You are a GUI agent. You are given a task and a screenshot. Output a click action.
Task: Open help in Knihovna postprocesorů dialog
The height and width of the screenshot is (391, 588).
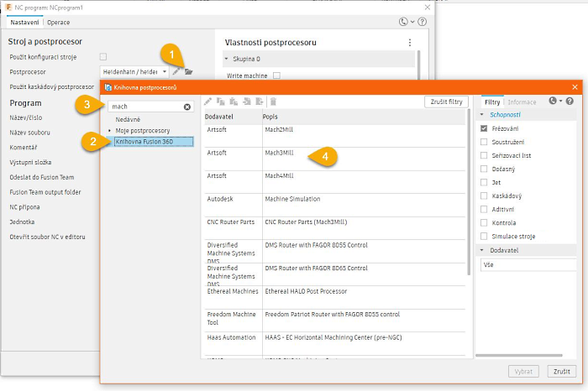pyautogui.click(x=570, y=102)
